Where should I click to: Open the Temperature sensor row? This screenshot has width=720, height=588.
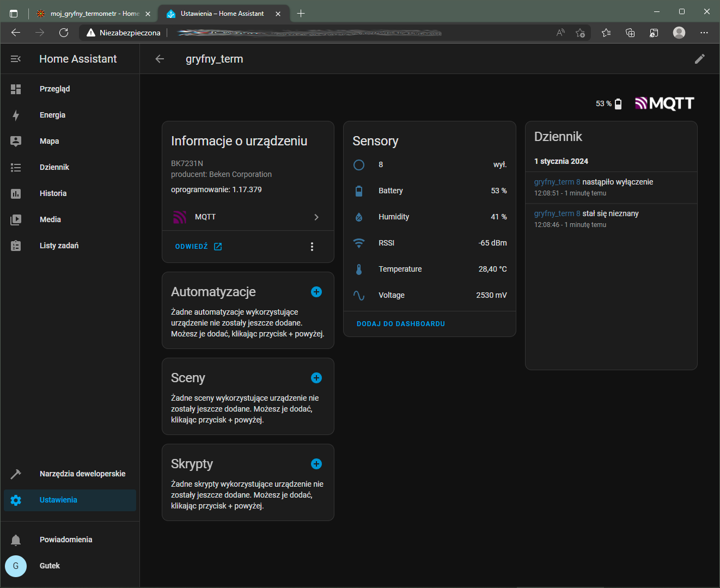coord(430,269)
